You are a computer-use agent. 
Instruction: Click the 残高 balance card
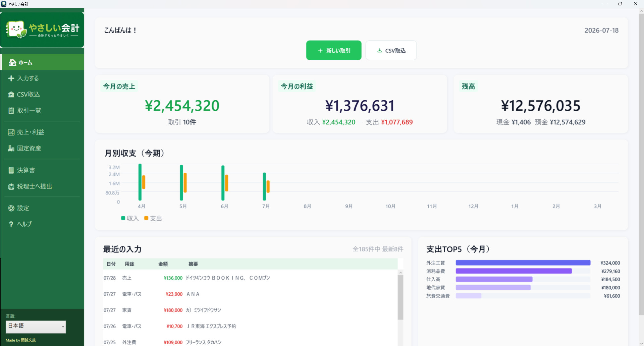click(x=541, y=104)
